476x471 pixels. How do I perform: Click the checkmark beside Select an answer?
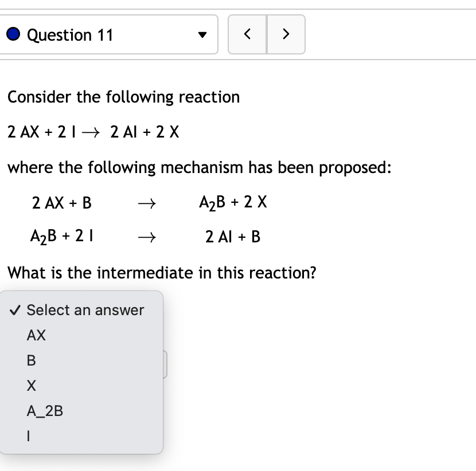15,309
